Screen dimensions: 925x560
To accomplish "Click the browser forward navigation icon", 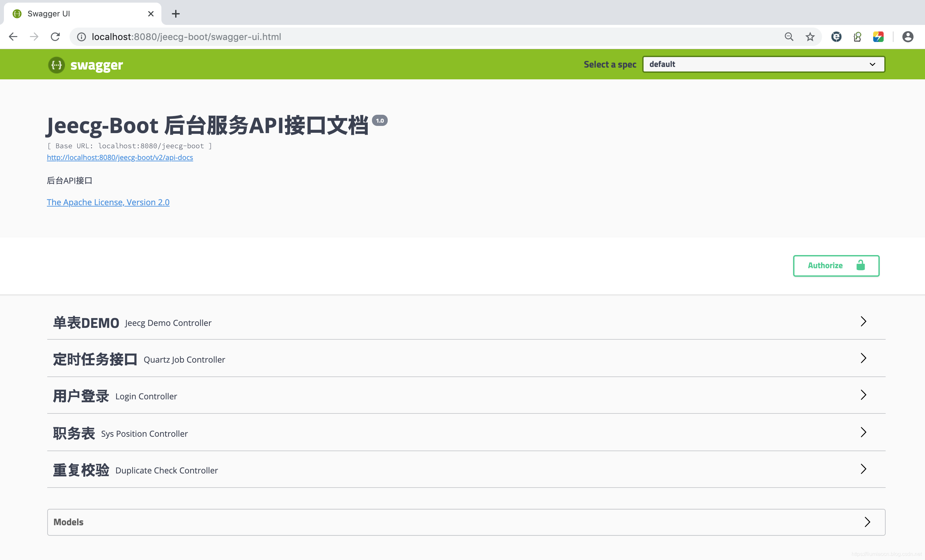I will tap(34, 36).
